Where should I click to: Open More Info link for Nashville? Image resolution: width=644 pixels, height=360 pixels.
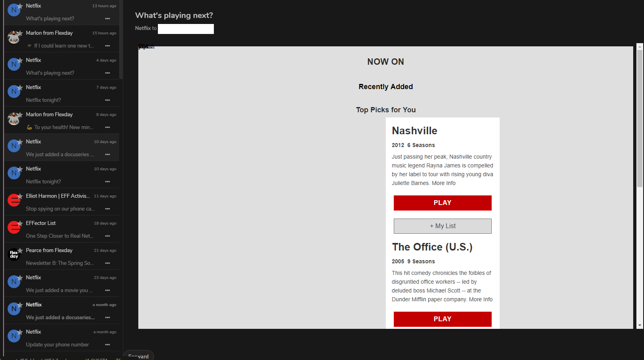pos(444,183)
